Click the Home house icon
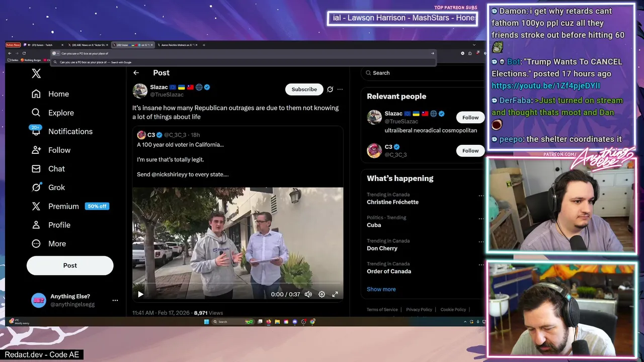 36,94
